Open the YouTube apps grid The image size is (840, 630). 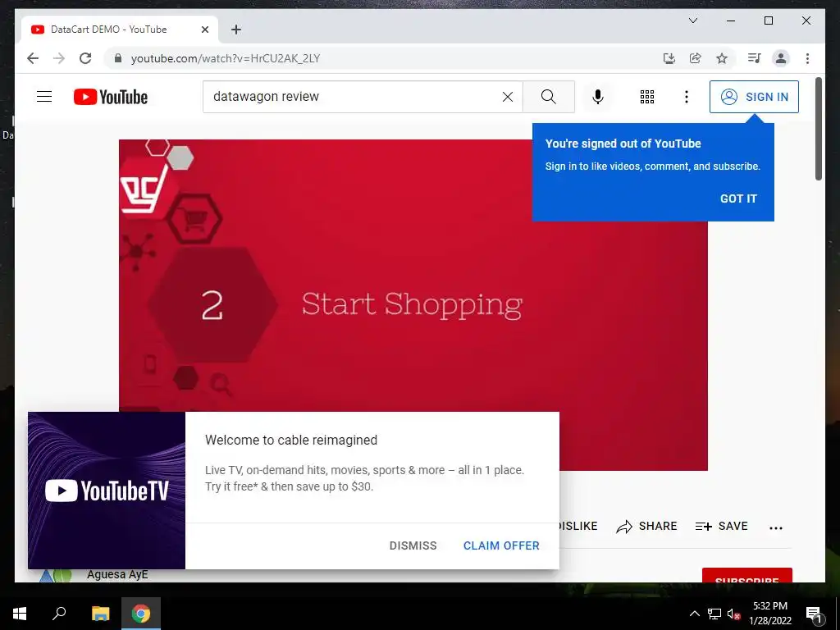pyautogui.click(x=647, y=97)
